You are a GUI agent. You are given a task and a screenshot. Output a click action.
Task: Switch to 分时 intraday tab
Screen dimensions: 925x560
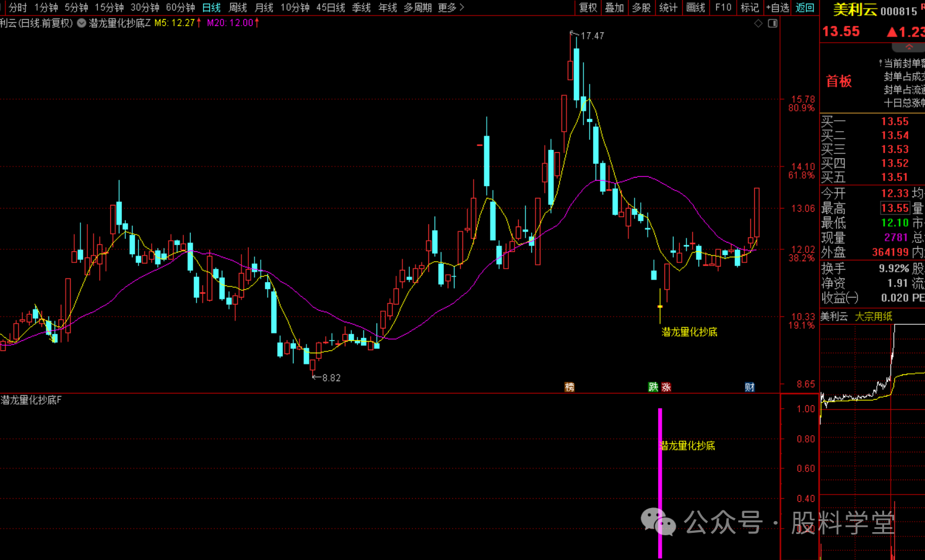17,7
